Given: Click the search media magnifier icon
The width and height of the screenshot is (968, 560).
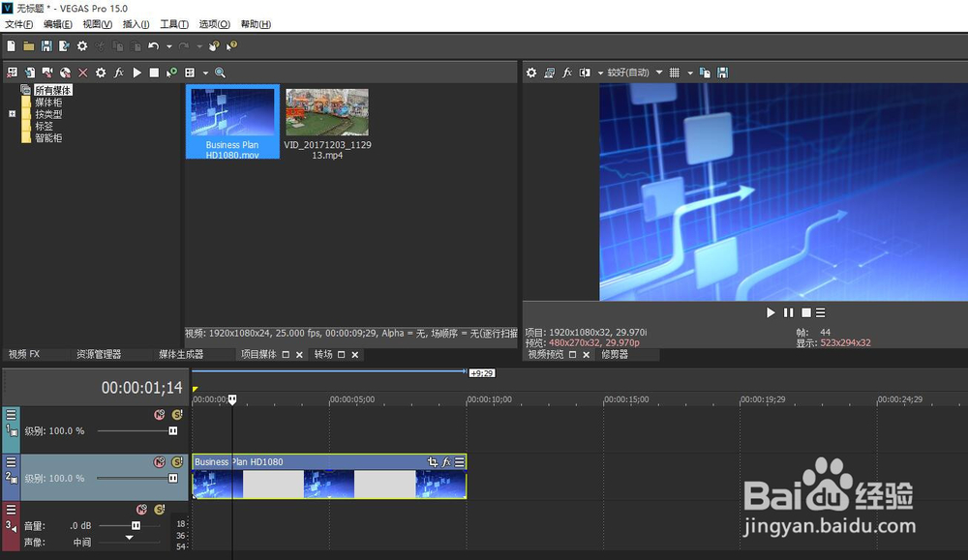Looking at the screenshot, I should coord(220,73).
